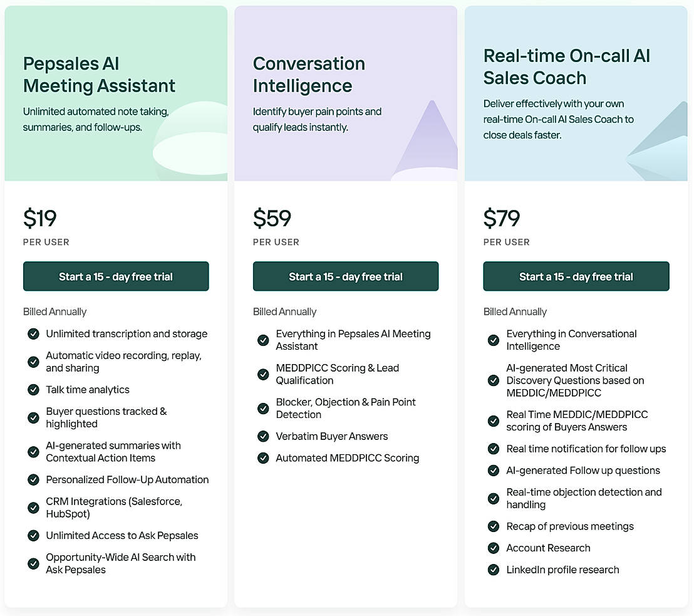Click checkmark beside AI-generated summaries with Contextual Action Items

(33, 452)
